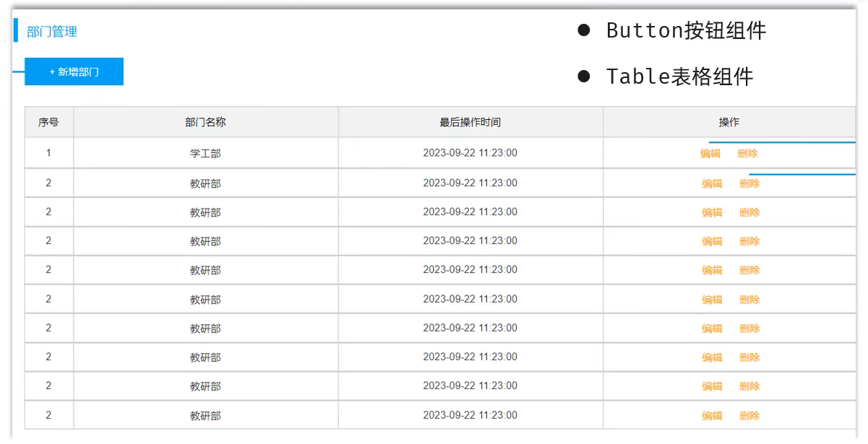The height and width of the screenshot is (444, 868).
Task: Click 删除 in the last table row
Action: pyautogui.click(x=749, y=415)
